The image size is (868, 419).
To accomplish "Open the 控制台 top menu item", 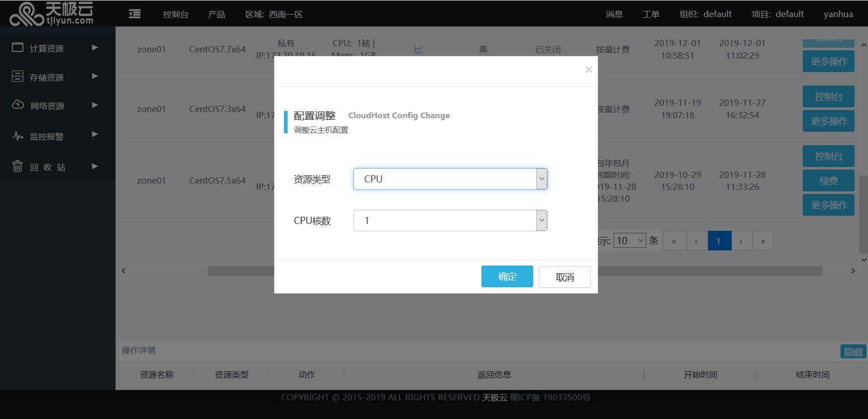I will click(176, 14).
